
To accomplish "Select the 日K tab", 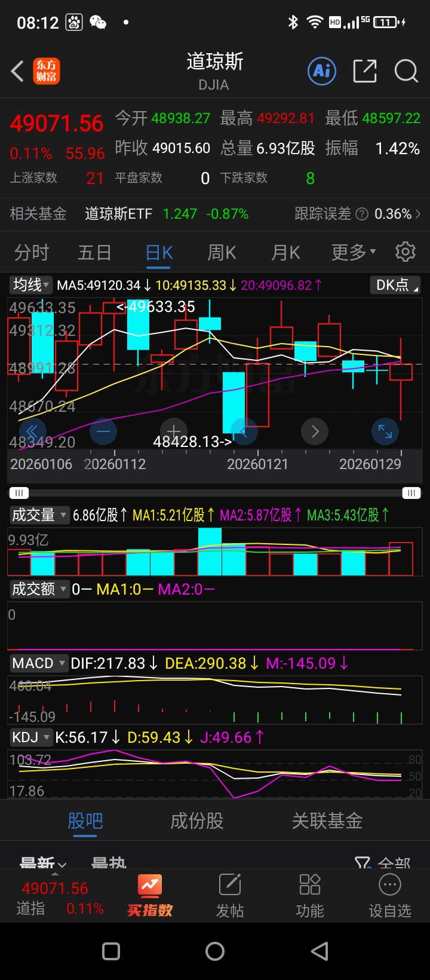I will pyautogui.click(x=159, y=252).
